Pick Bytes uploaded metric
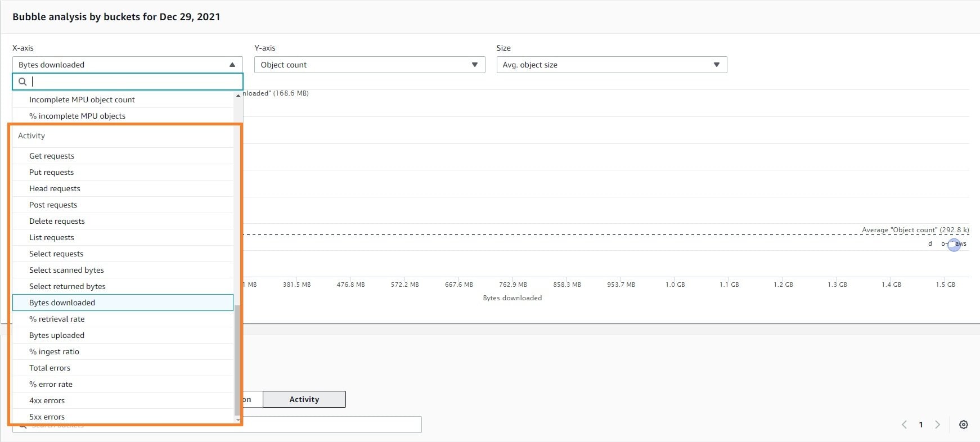The height and width of the screenshot is (442, 980). click(x=57, y=335)
